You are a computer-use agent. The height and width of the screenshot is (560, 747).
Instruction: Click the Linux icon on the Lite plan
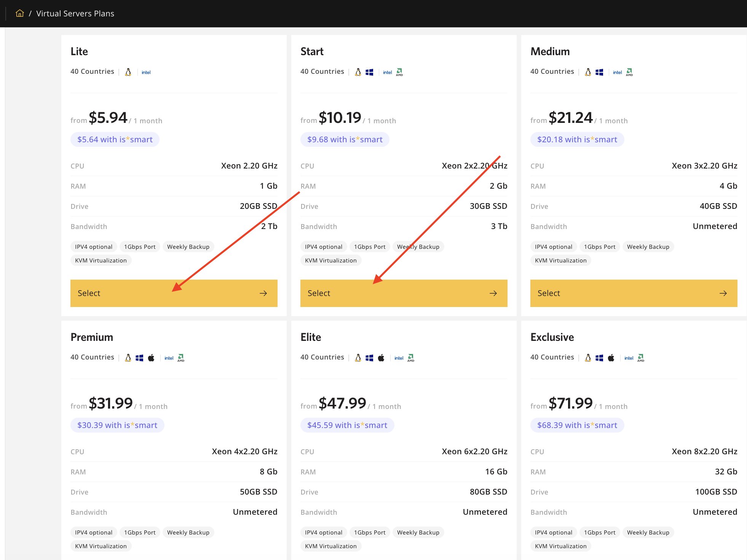pyautogui.click(x=128, y=72)
